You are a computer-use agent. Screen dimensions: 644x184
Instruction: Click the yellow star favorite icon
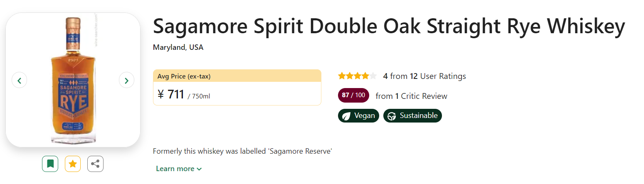pyautogui.click(x=73, y=164)
